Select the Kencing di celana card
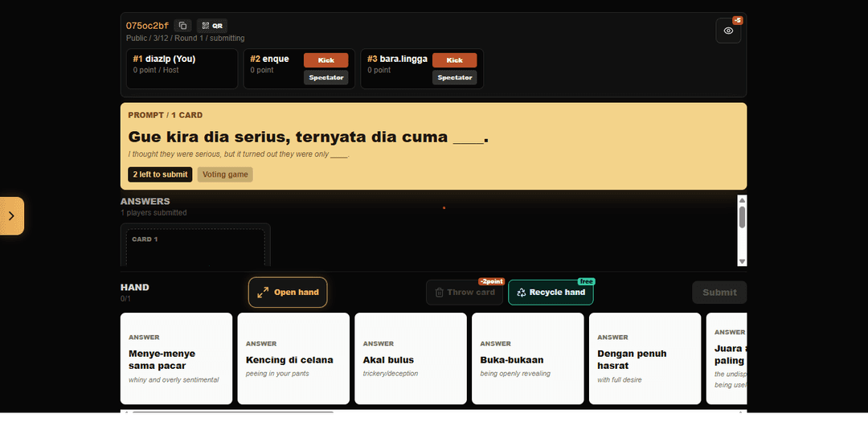Screen dimensions: 868x430 [293, 358]
